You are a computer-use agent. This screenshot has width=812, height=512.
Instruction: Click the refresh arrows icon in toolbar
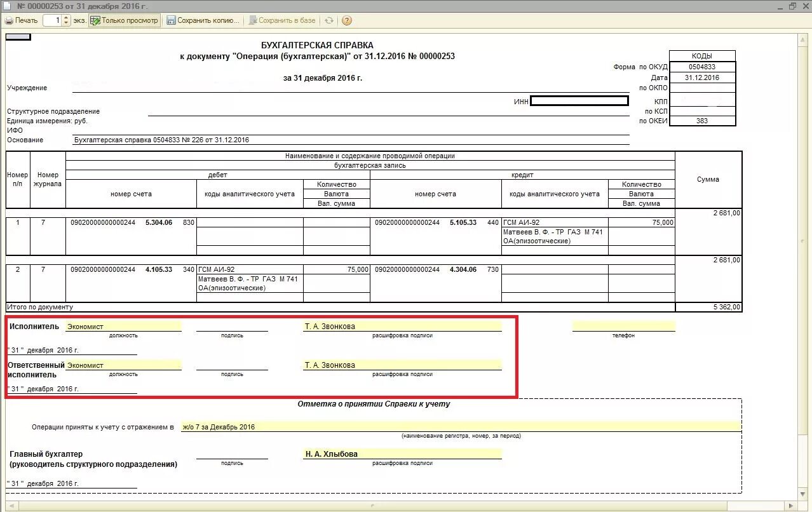329,20
